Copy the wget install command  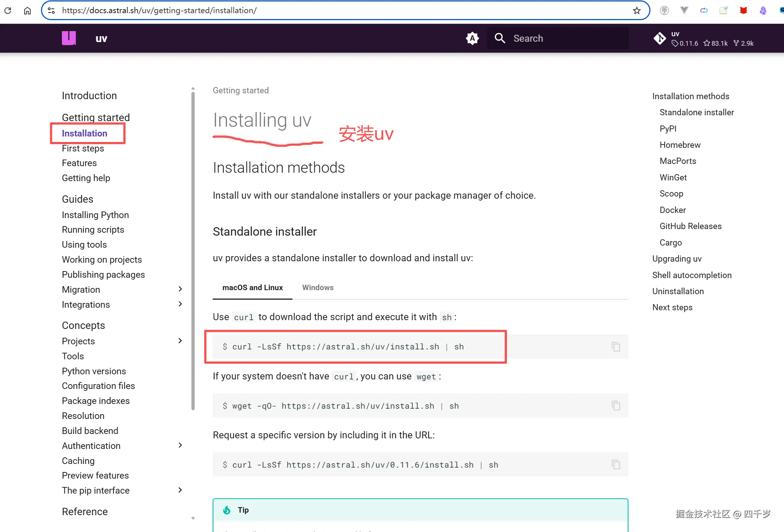coord(616,405)
